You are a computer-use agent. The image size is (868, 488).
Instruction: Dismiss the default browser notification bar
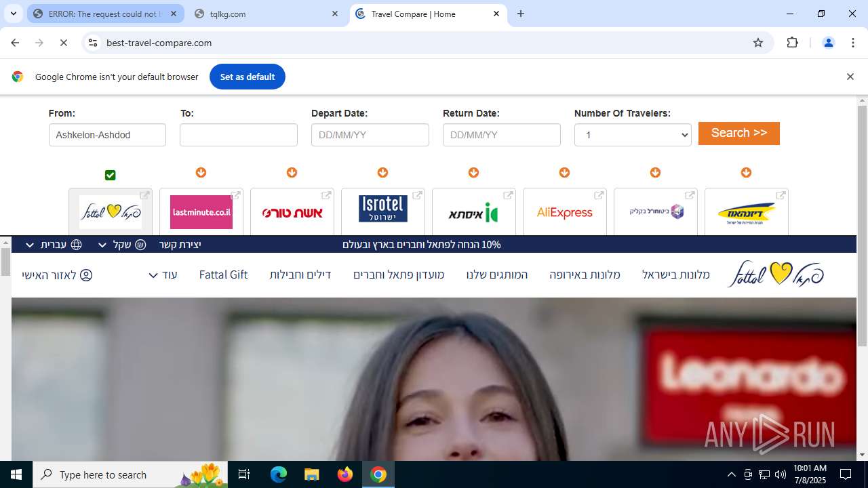click(850, 77)
